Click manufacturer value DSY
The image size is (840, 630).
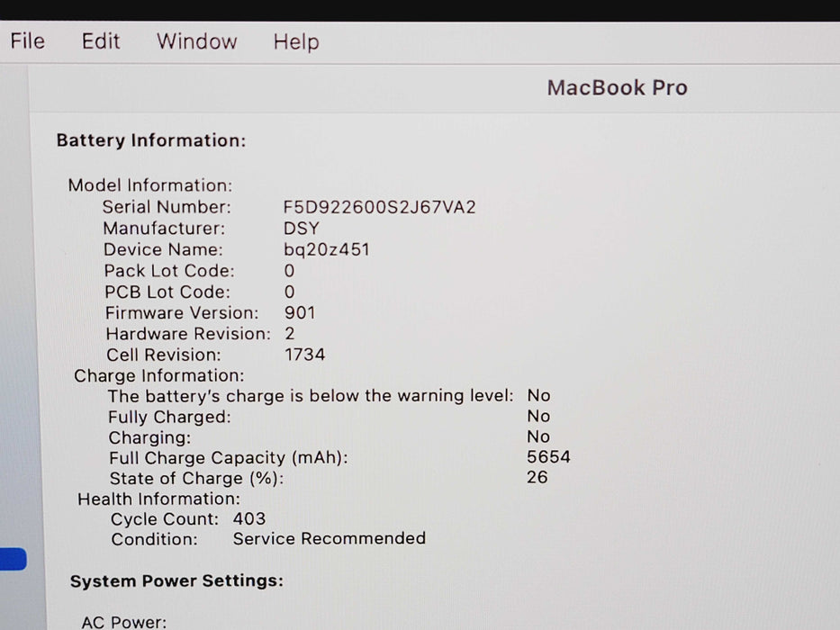point(301,229)
